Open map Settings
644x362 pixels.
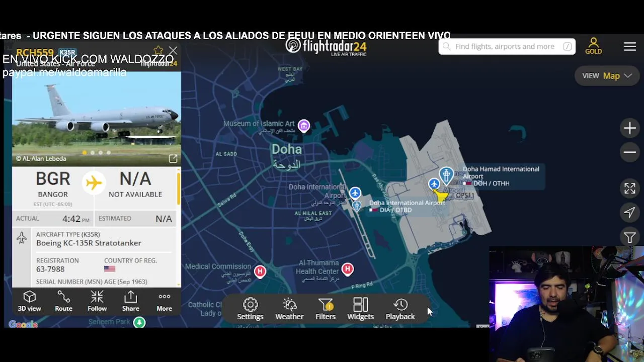[x=250, y=309]
